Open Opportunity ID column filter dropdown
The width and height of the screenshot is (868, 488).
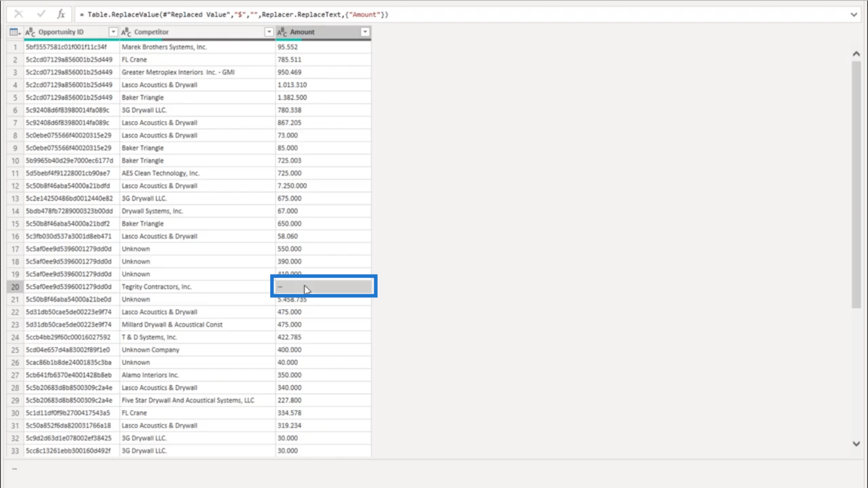pos(113,32)
